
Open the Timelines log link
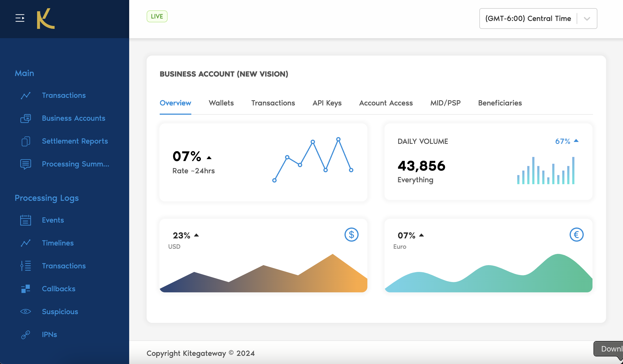coord(58,243)
